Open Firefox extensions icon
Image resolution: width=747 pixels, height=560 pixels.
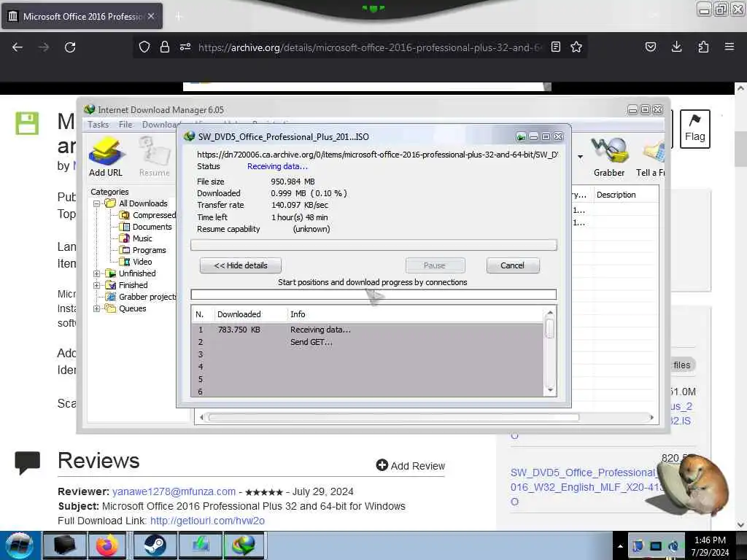pos(703,47)
